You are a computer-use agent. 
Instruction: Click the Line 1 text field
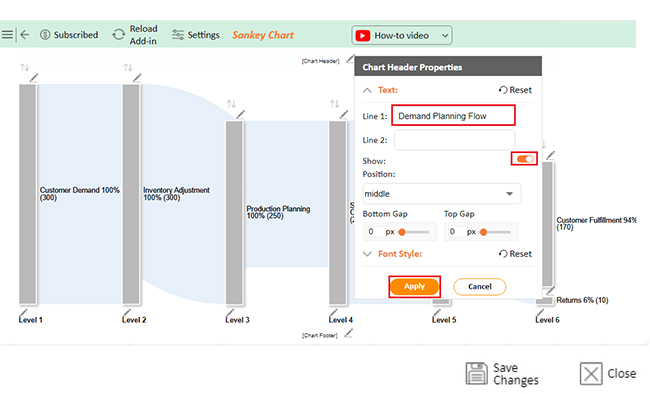pos(454,116)
